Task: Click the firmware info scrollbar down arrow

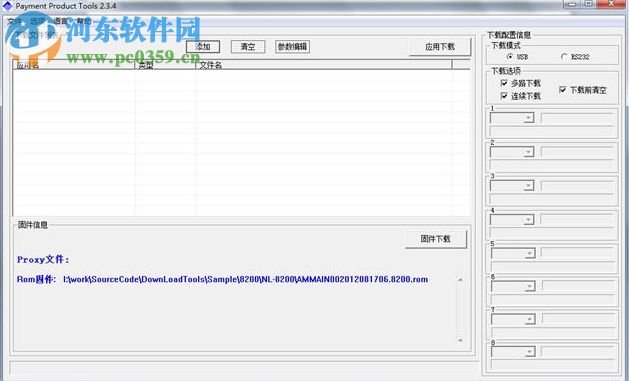Action: click(x=460, y=340)
